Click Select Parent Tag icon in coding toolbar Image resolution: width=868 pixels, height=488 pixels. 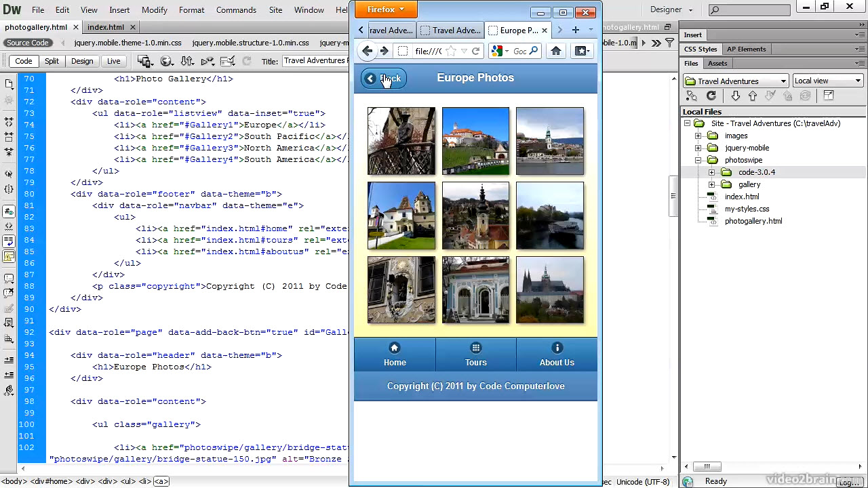pos(9,174)
